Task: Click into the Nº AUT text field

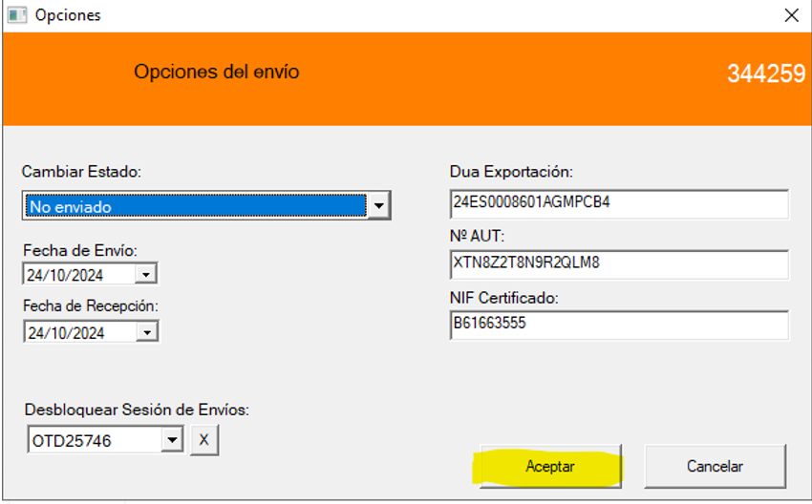Action: click(619, 264)
